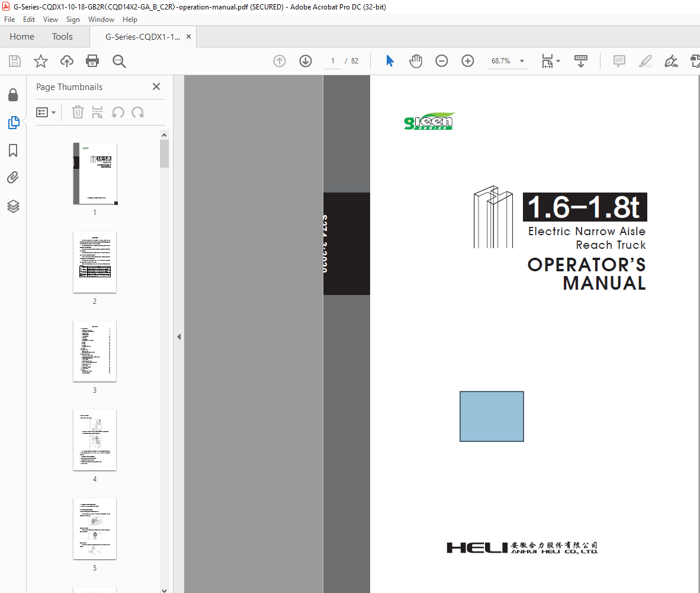Click the OPERATOR'S MANUAL title text
700x593 pixels.
point(587,274)
